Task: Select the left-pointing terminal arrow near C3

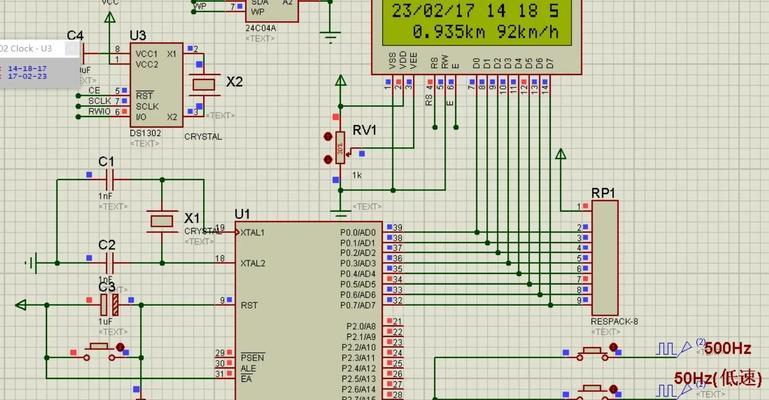Action: [21, 305]
